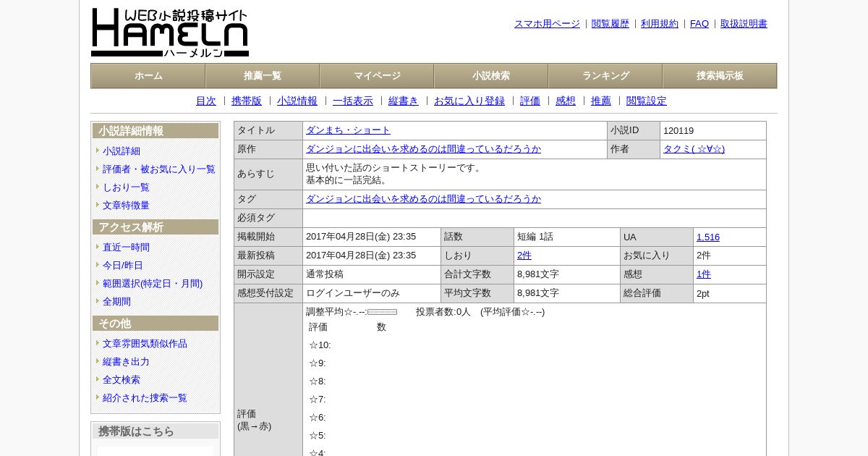Open the 原作 row's source work link

(x=423, y=149)
